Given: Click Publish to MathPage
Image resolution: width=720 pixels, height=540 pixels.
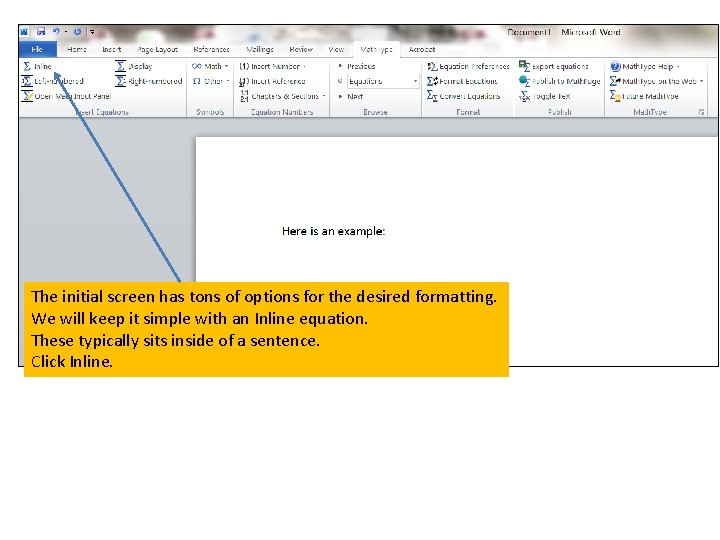Looking at the screenshot, I should 559,81.
